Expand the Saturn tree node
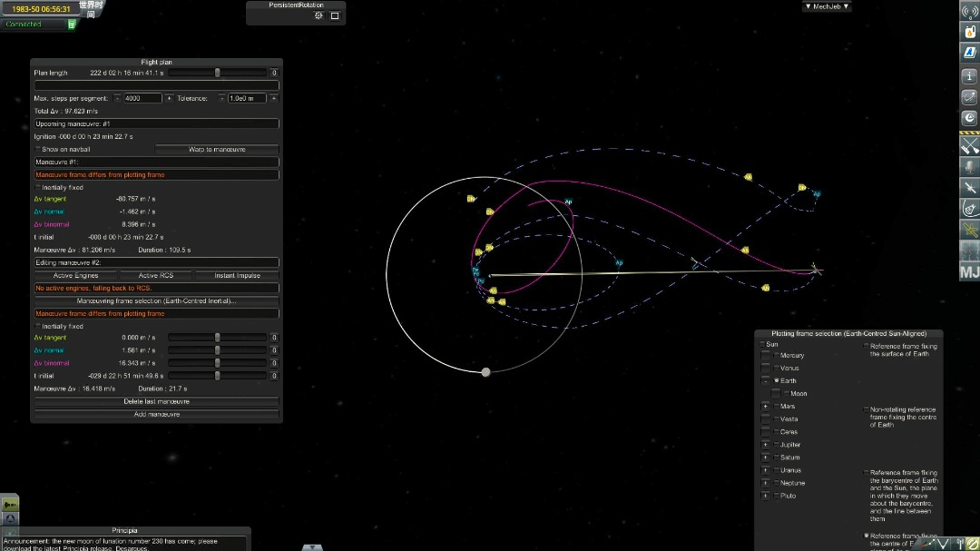The width and height of the screenshot is (980, 551). coord(766,458)
